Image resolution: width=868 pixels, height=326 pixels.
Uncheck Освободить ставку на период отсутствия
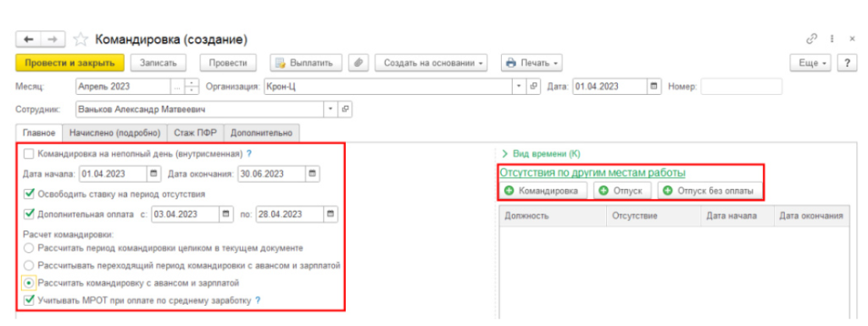tap(29, 194)
